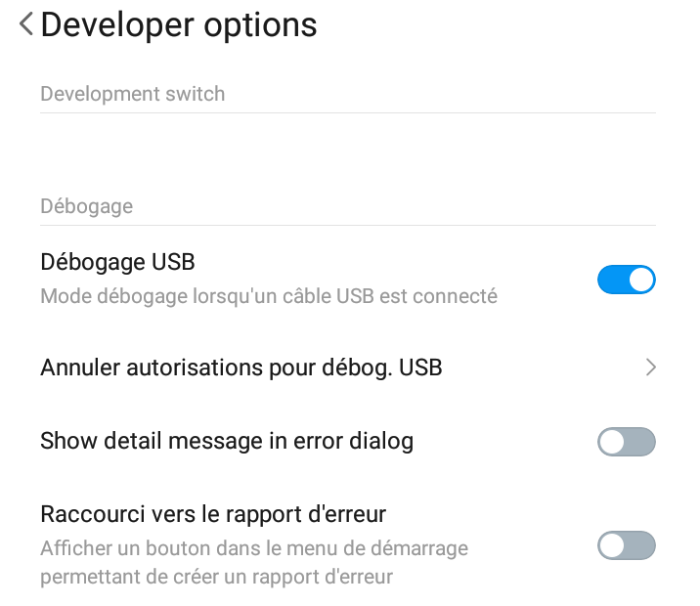Click the white knob of Débogage USB switch
This screenshot has height=606, width=700.
tap(641, 280)
